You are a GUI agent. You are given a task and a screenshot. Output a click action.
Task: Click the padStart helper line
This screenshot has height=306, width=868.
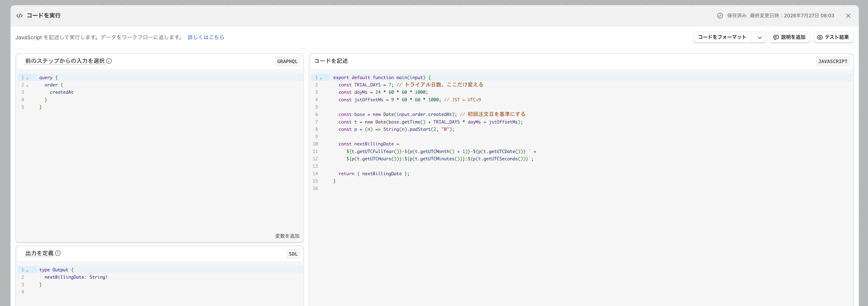[x=396, y=129]
